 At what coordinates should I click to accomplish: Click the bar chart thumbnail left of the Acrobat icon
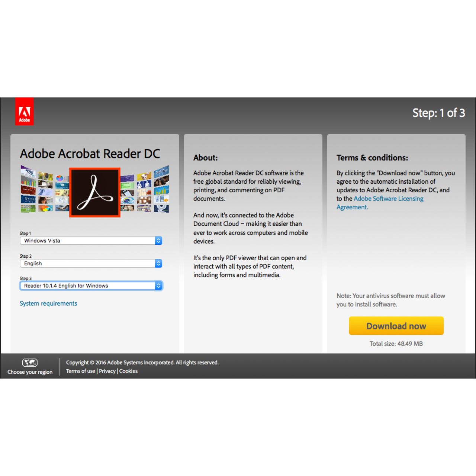[28, 182]
